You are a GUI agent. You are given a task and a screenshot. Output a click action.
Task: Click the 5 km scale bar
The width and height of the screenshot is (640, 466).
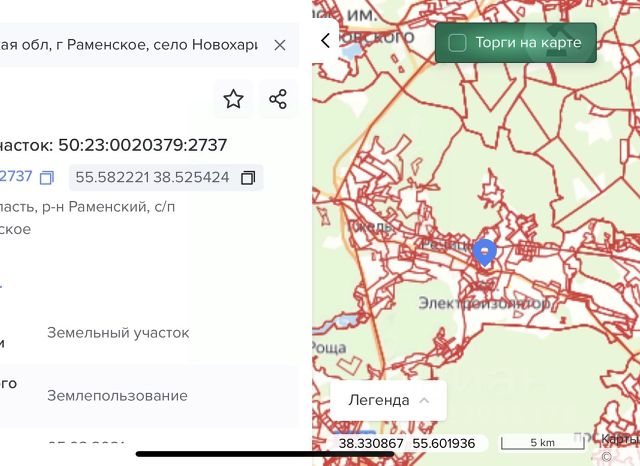click(542, 443)
